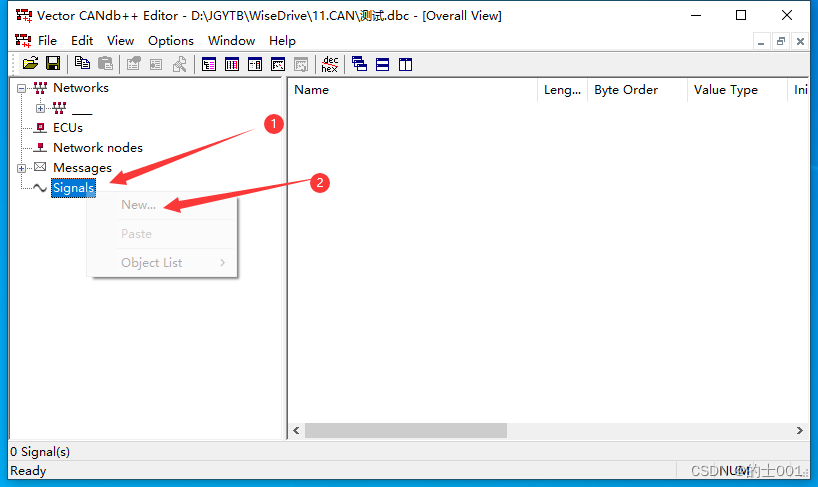Open the File menu
The image size is (818, 487).
47,41
